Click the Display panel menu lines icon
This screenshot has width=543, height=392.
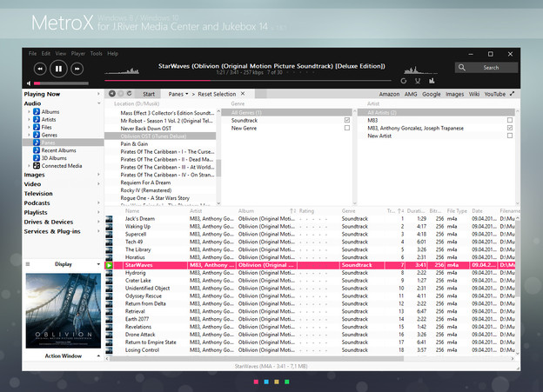click(x=28, y=264)
